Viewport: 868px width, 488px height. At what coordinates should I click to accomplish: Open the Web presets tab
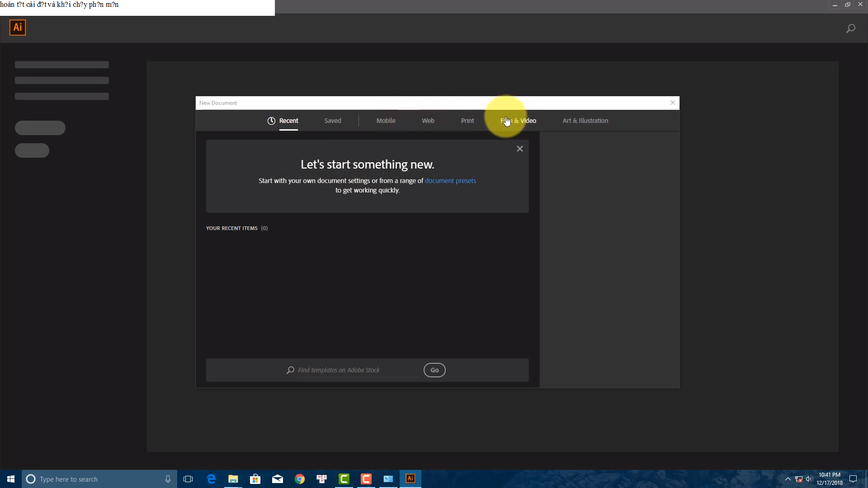point(428,121)
